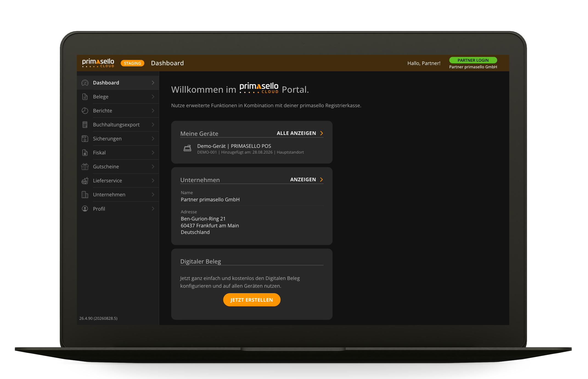Expand the Gutscheine chevron
The width and height of the screenshot is (588, 379).
153,167
